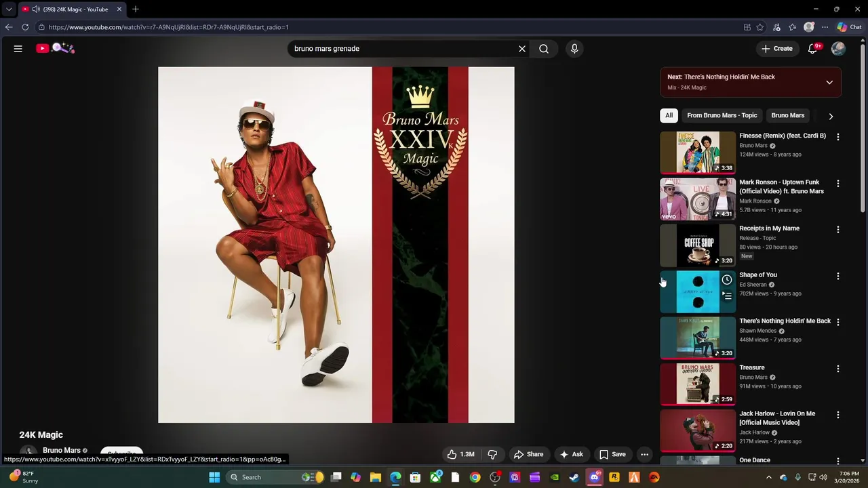Image resolution: width=868 pixels, height=488 pixels.
Task: Click the Bruno Mars channel name below video
Action: coord(61,450)
